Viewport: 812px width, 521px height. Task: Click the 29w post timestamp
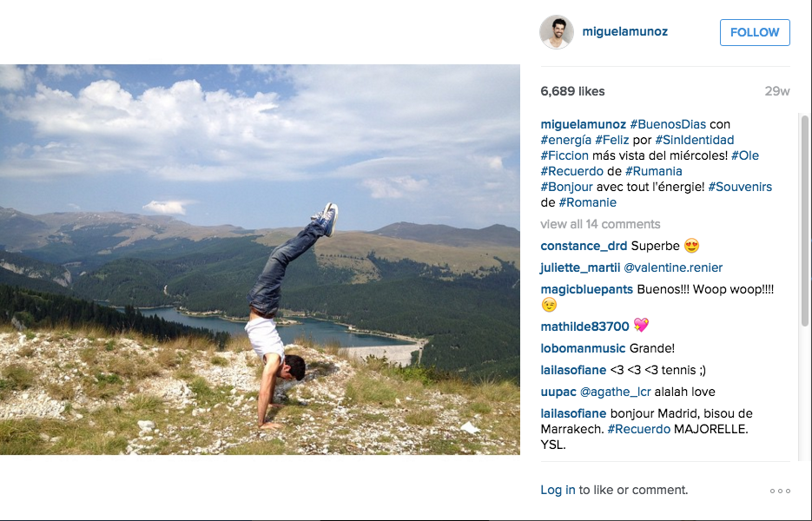click(777, 91)
